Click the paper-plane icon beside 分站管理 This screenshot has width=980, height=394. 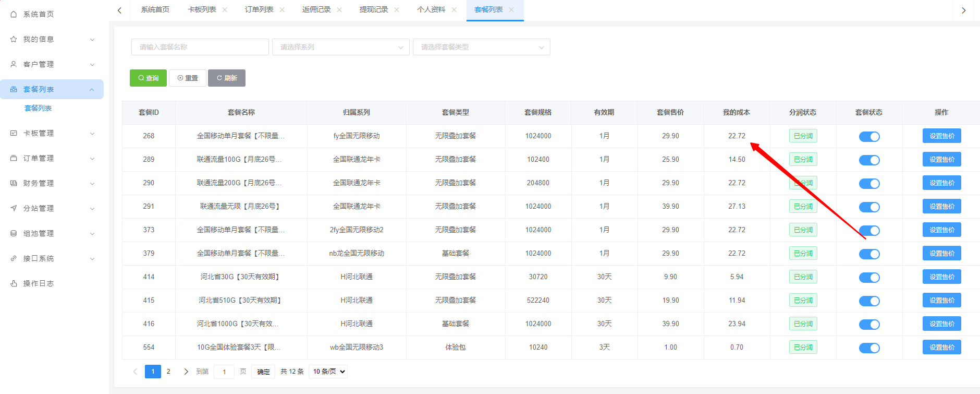(14, 208)
